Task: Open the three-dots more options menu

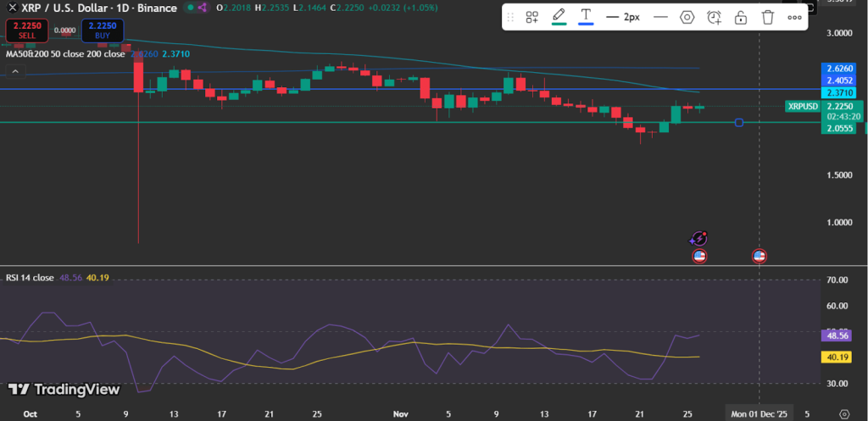Action: pos(794,17)
